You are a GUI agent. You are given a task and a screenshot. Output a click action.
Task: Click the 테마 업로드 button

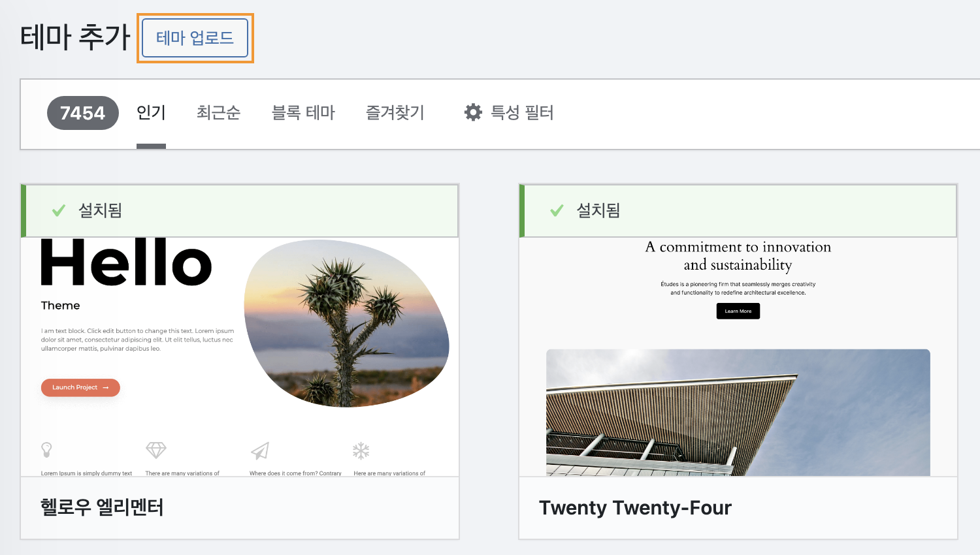pyautogui.click(x=195, y=38)
